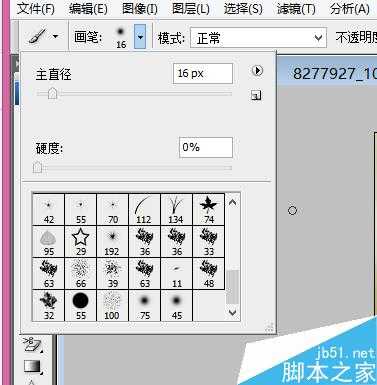Open the 选择(S) menu
This screenshot has width=377, height=385.
point(243,8)
